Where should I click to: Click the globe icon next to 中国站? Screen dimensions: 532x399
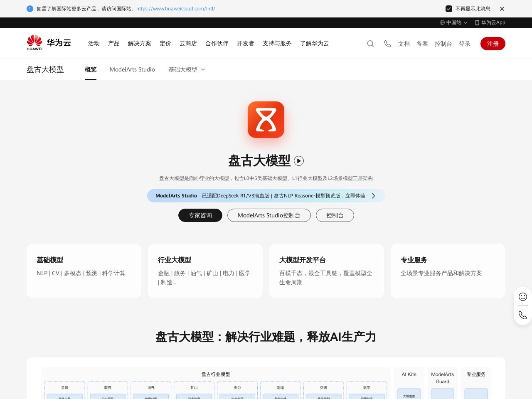coord(441,22)
